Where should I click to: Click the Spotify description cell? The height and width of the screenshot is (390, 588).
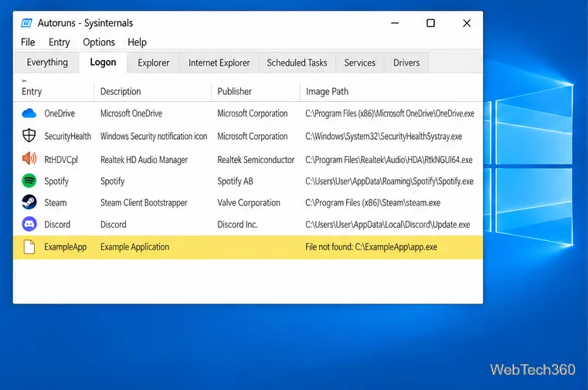(x=113, y=181)
